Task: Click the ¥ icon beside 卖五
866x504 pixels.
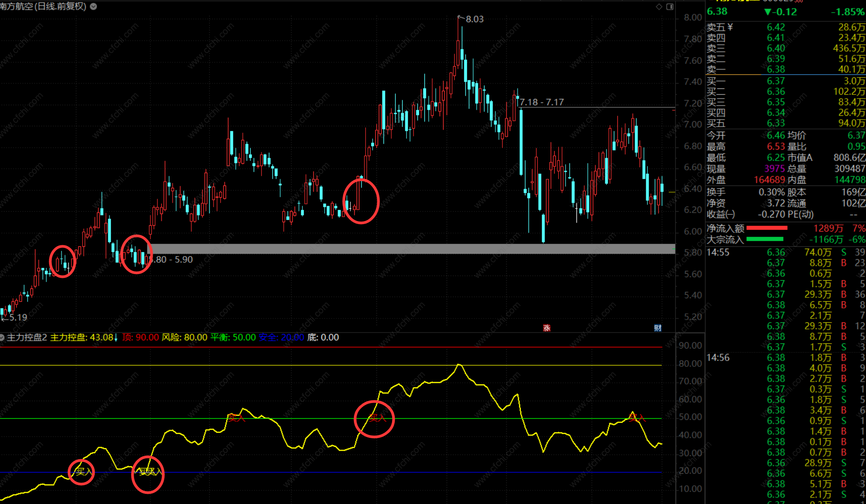Action: 730,27
